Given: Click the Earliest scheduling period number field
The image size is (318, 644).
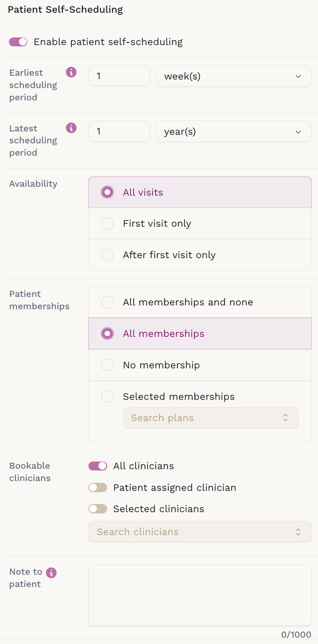Looking at the screenshot, I should pyautogui.click(x=119, y=76).
